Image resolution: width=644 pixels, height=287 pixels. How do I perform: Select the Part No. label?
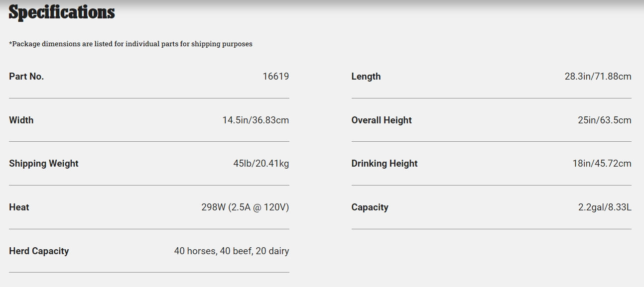point(26,77)
